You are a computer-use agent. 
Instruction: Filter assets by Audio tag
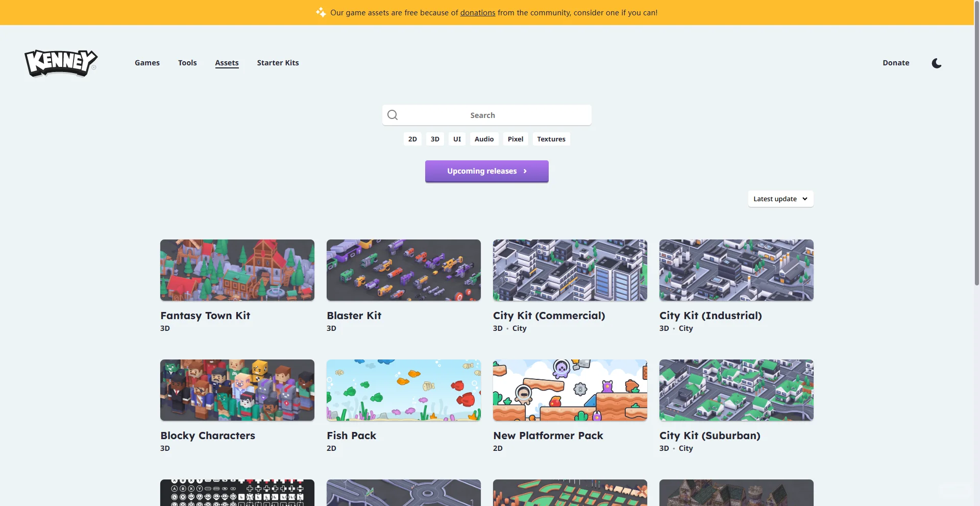click(484, 139)
